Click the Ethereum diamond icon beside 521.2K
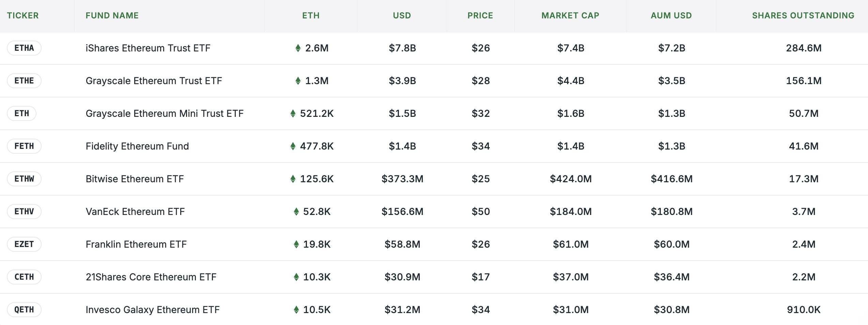 click(293, 113)
